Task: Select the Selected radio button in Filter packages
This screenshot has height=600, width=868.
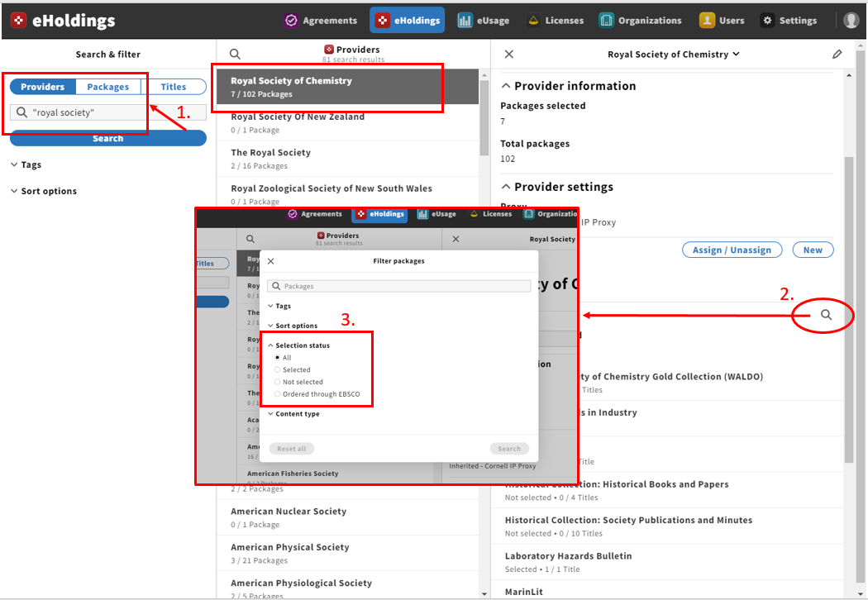Action: point(277,369)
